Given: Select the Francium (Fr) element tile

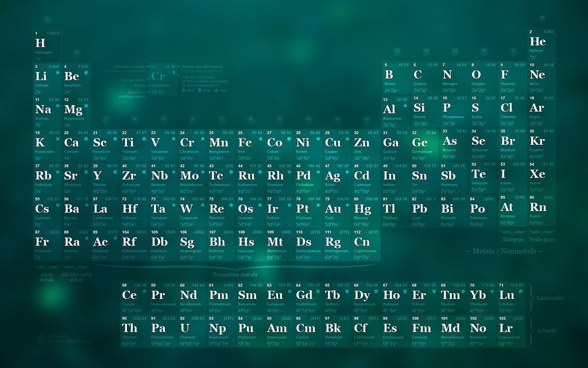Looking at the screenshot, I should [47, 246].
